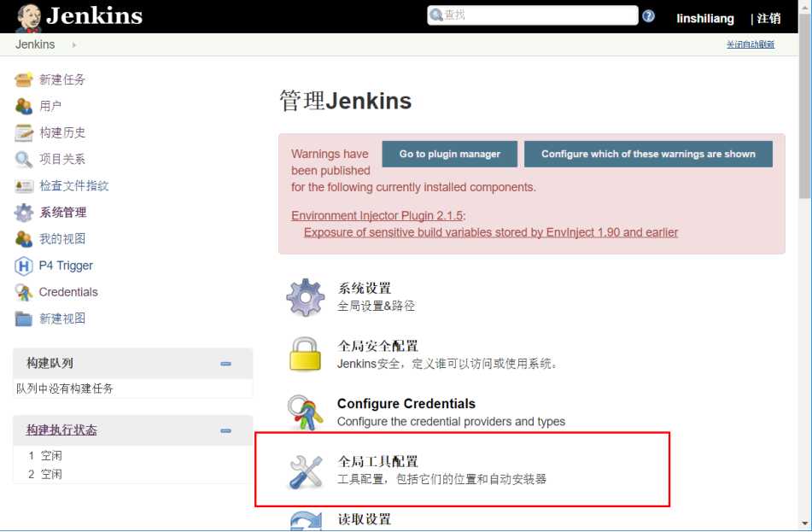Open 用户 in the side menu
The image size is (812, 532).
coord(50,106)
